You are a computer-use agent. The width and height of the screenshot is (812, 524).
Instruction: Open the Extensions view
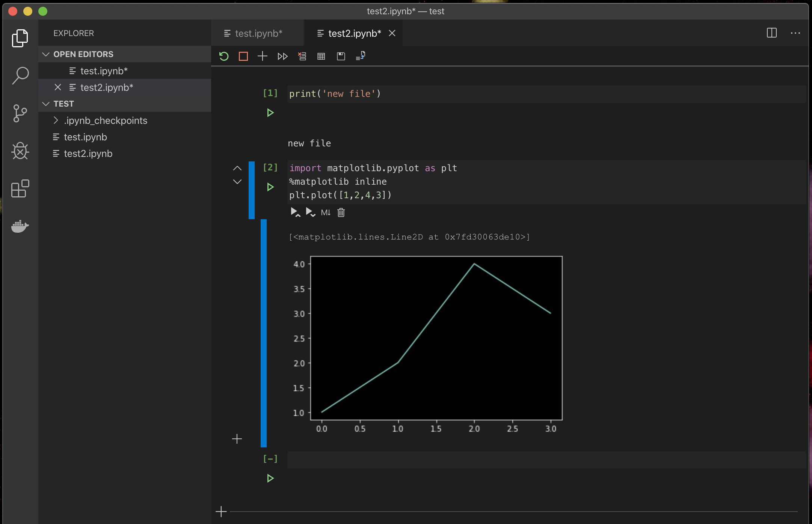20,188
